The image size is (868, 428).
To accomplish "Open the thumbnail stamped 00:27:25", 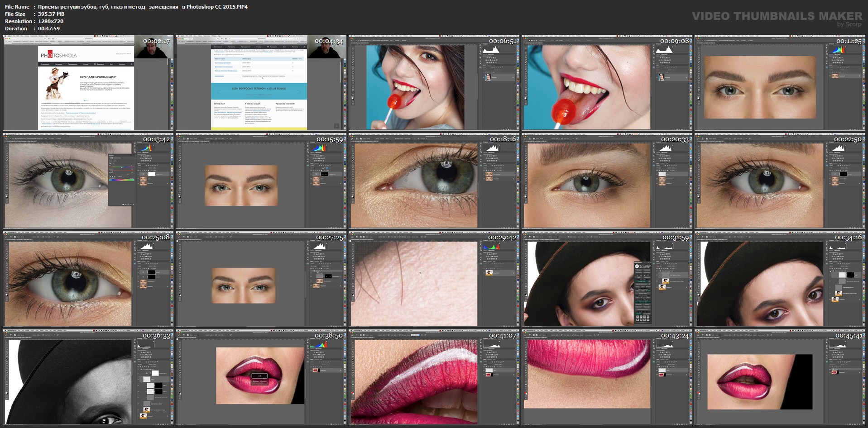I will [x=261, y=279].
